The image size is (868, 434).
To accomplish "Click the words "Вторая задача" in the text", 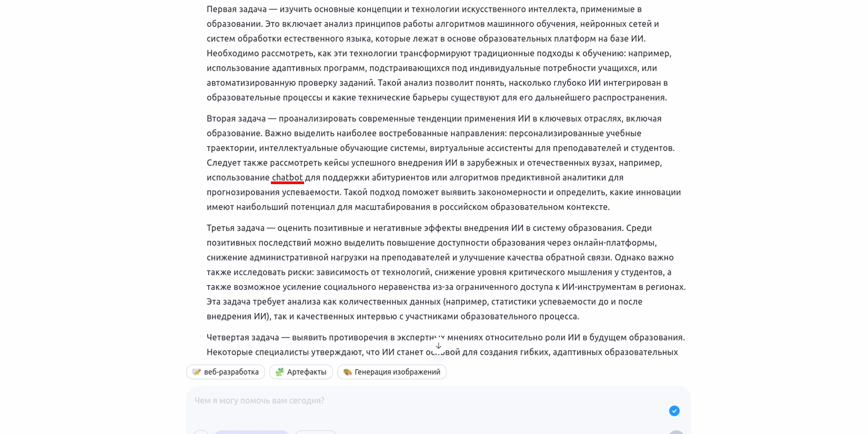I will pos(236,119).
